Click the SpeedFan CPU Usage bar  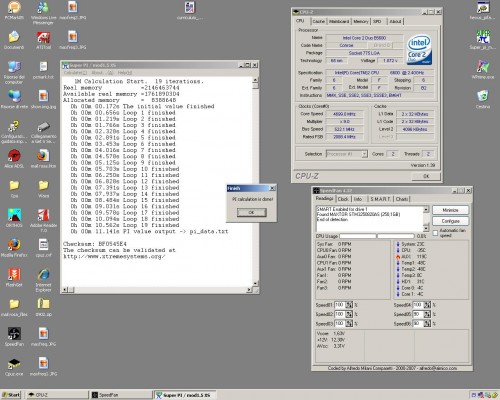pos(376,236)
